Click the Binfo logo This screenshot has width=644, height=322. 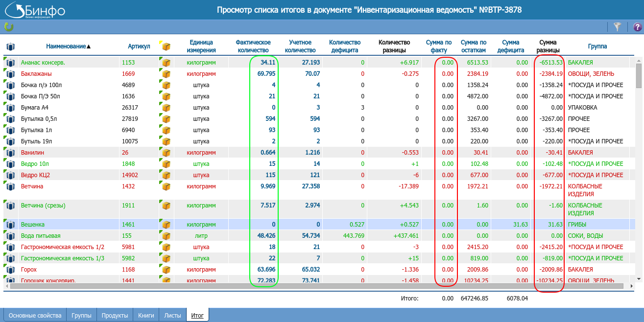(34, 10)
